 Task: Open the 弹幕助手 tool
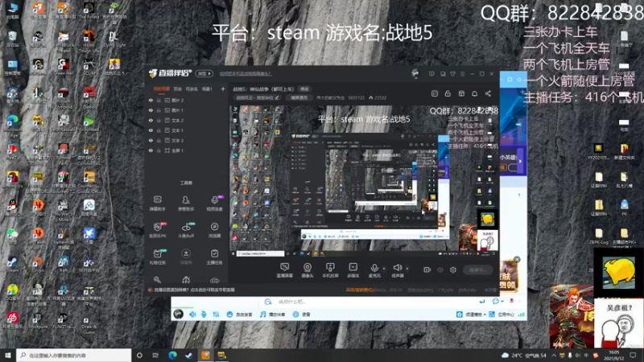157,204
